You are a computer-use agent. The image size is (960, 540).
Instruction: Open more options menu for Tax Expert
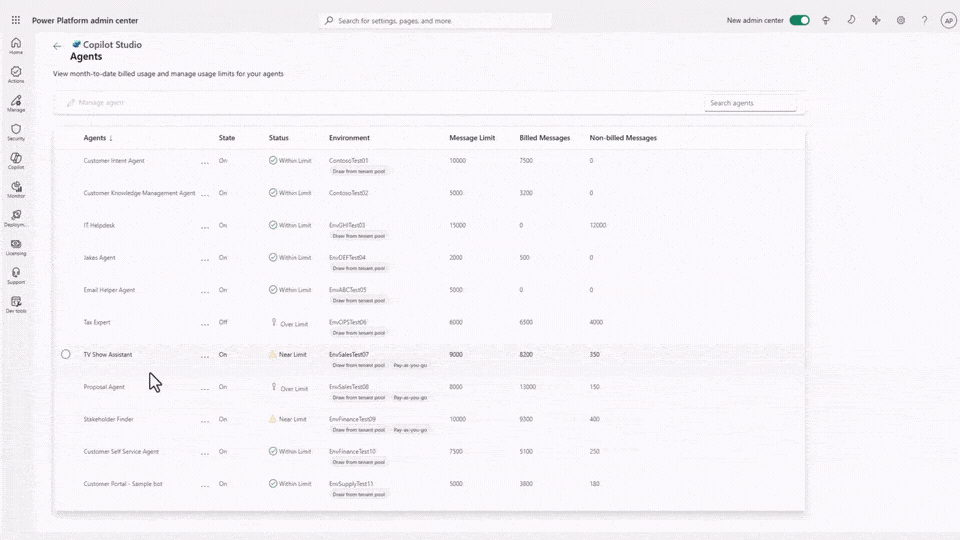point(205,323)
